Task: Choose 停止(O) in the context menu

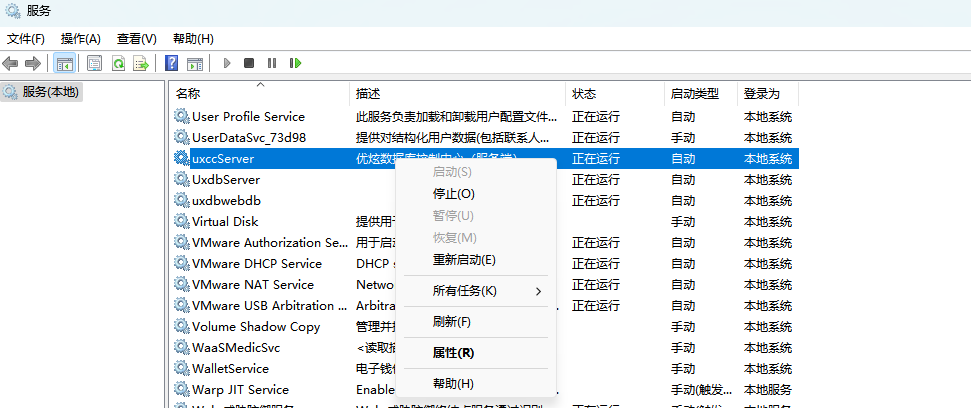Action: (453, 194)
